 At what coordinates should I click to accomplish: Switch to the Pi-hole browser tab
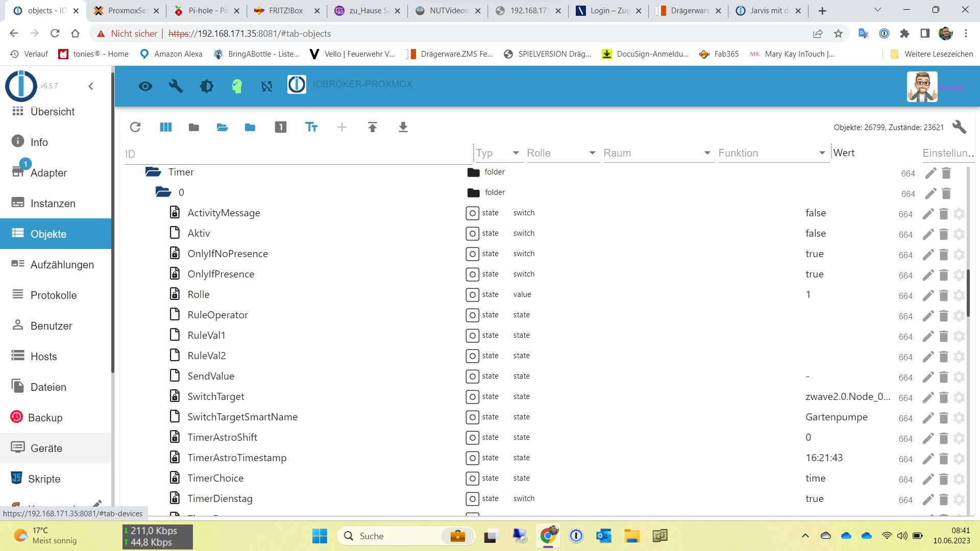204,10
